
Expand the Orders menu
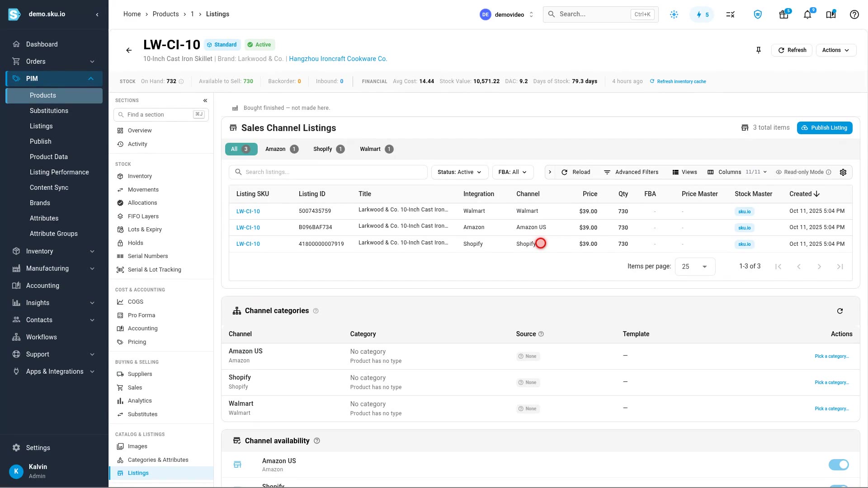pos(54,61)
